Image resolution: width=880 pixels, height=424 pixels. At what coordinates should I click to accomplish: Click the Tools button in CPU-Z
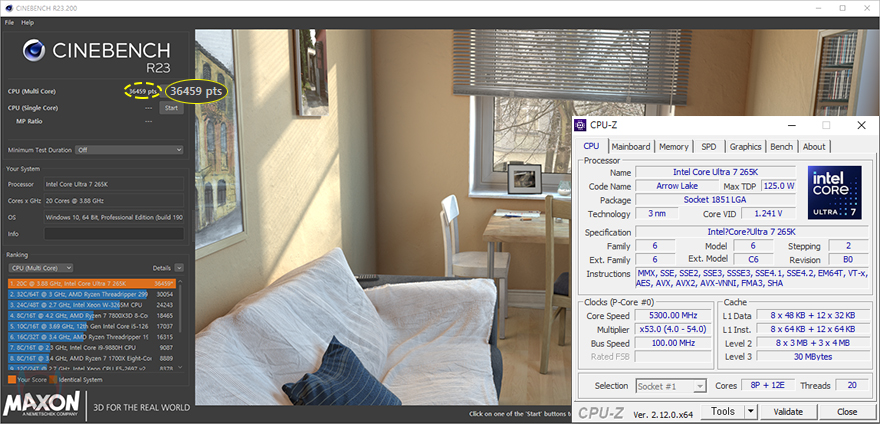(723, 412)
